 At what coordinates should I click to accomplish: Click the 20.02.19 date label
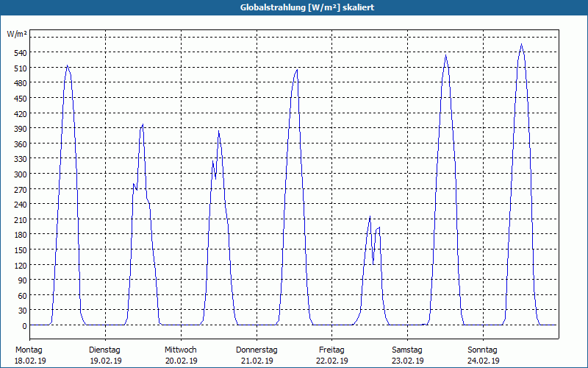pyautogui.click(x=181, y=361)
